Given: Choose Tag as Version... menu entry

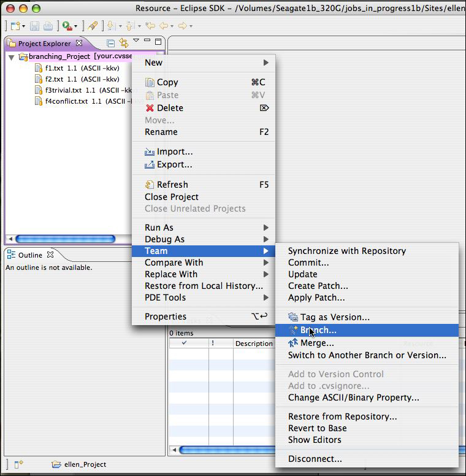Looking at the screenshot, I should 334,317.
